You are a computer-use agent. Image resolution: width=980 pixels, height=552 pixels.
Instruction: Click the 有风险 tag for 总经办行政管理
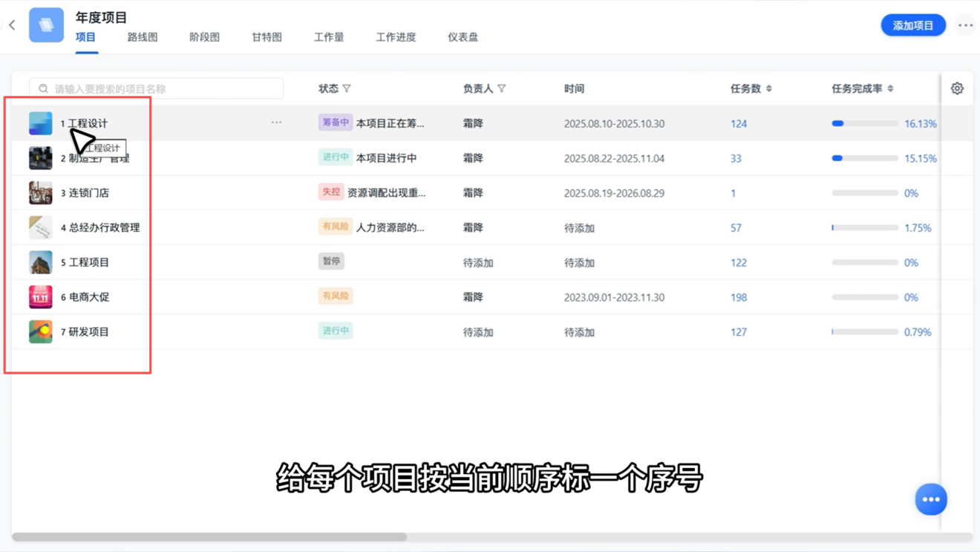tap(335, 227)
